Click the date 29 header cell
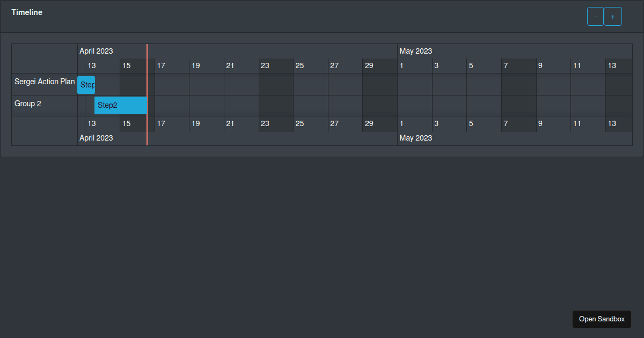This screenshot has width=644, height=338. [x=369, y=65]
